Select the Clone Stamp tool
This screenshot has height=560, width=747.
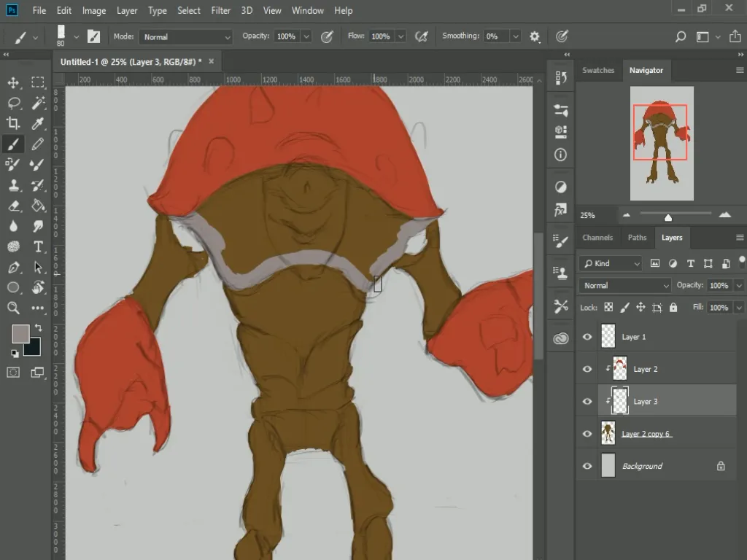tap(13, 184)
